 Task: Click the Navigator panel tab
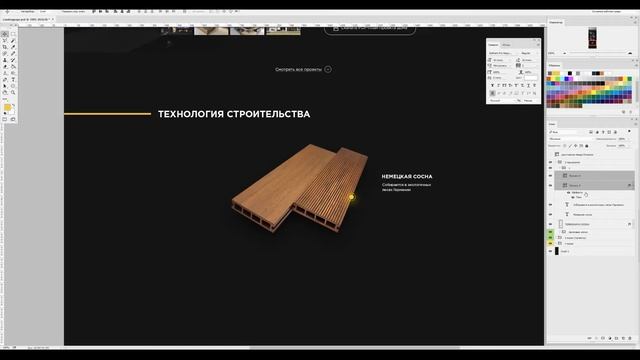(556, 22)
